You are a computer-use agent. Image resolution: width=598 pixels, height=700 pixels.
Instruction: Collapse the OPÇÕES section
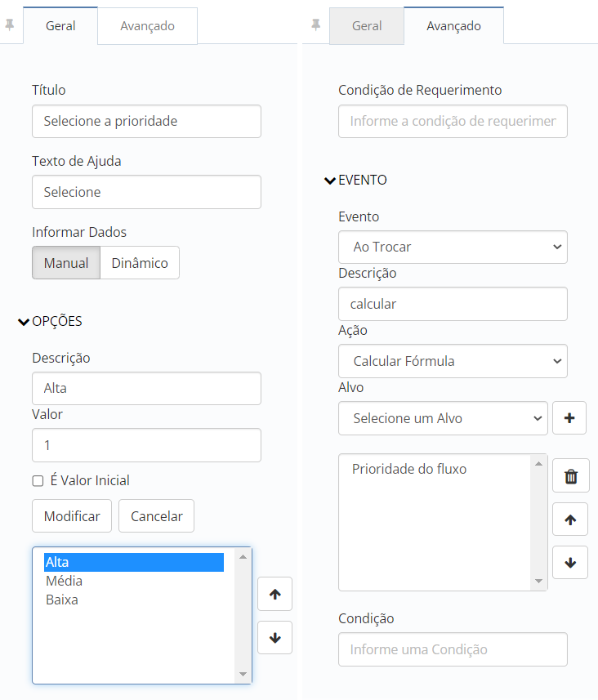[x=50, y=322]
